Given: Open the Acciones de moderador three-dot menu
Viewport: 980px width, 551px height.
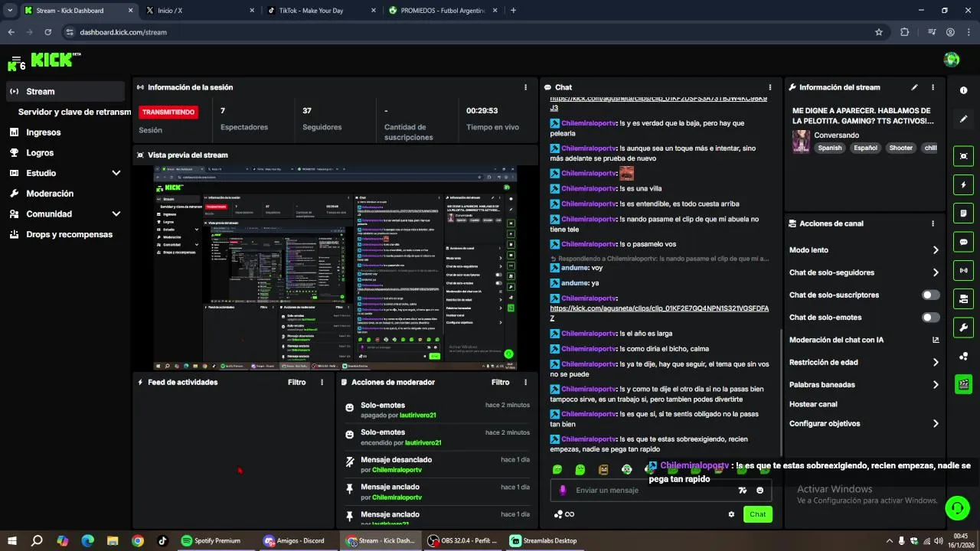Looking at the screenshot, I should tap(525, 382).
